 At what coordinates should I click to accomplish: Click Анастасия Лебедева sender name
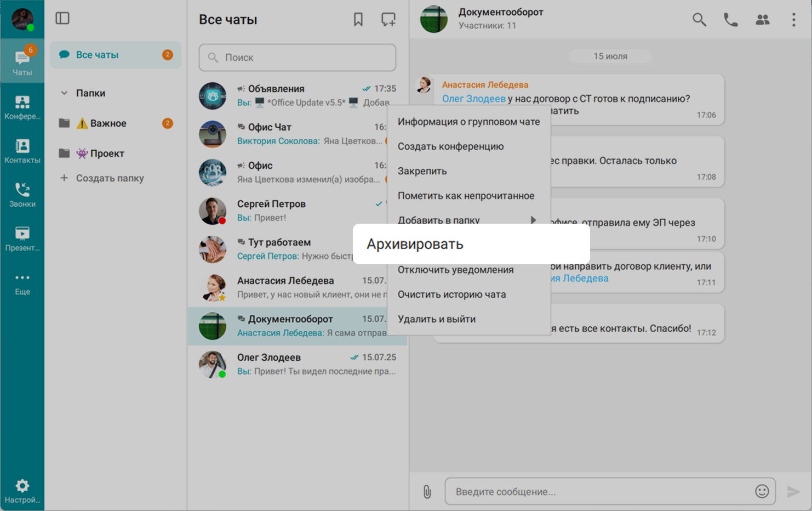485,84
